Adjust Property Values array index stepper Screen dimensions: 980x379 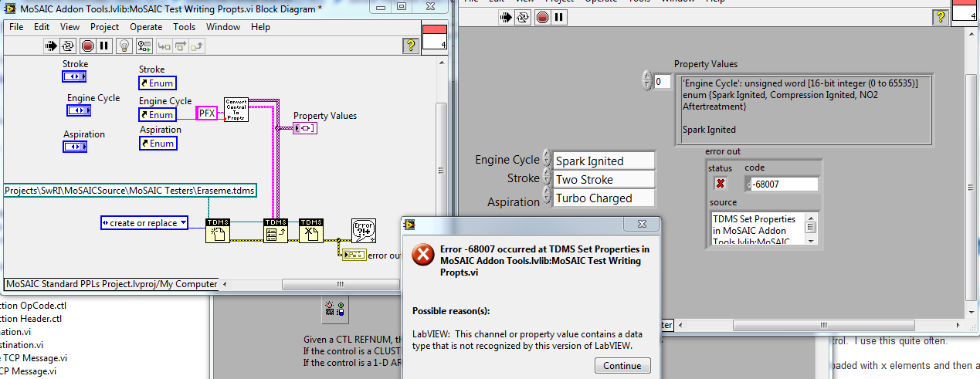coord(647,80)
